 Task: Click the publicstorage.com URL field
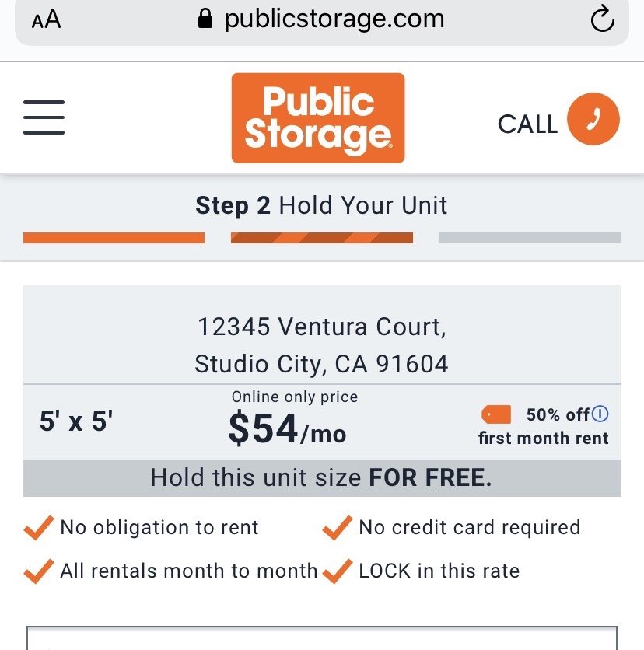pos(334,19)
